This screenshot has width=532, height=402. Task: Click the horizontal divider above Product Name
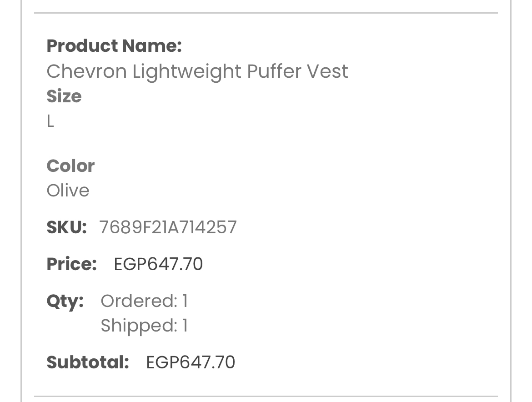(266, 13)
